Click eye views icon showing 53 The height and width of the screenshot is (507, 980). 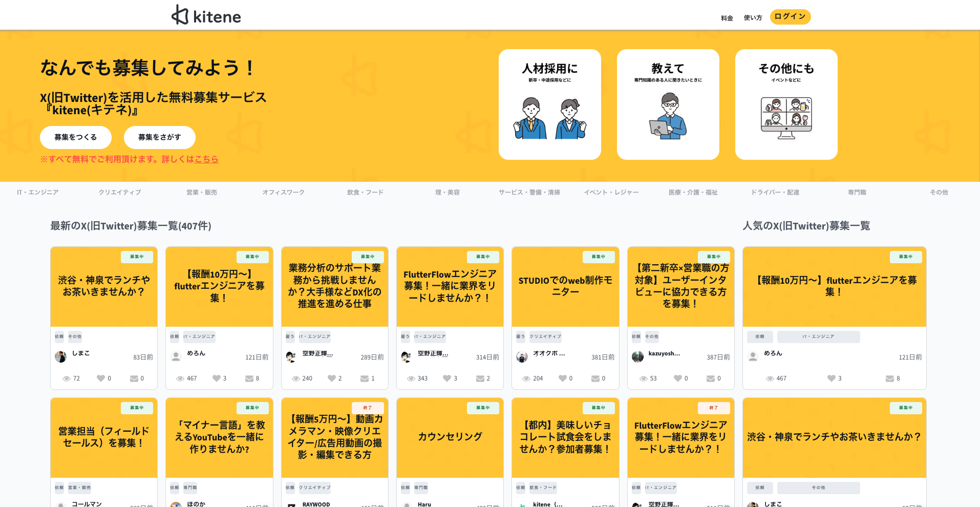click(x=644, y=378)
